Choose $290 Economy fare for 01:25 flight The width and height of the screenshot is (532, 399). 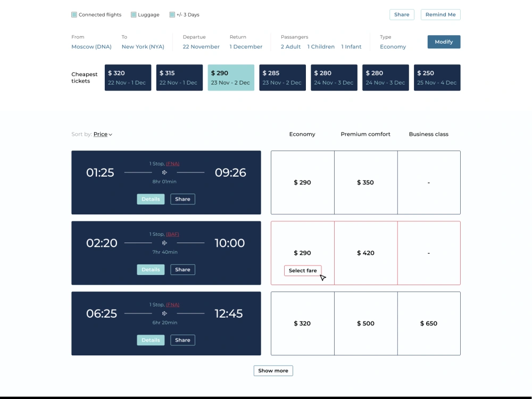(302, 182)
